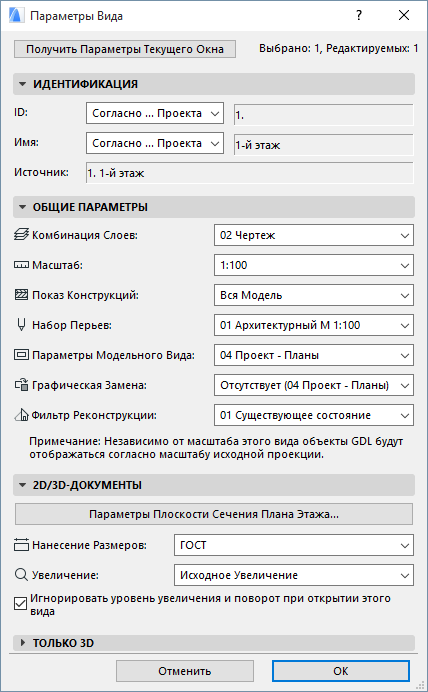Screen dimensions: 428x692
Task: Open Увеличение dropdown Исходное Увеличение
Action: tap(294, 575)
